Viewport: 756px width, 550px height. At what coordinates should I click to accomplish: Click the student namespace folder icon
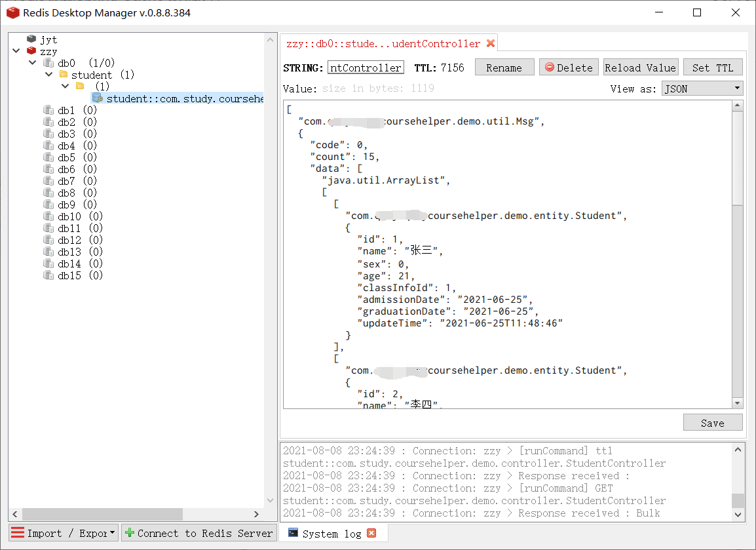[x=63, y=74]
